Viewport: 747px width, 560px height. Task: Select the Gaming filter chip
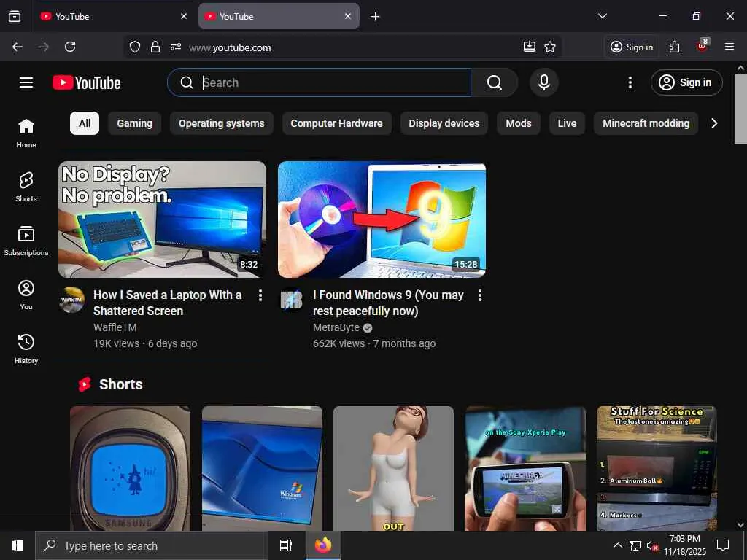click(x=135, y=123)
